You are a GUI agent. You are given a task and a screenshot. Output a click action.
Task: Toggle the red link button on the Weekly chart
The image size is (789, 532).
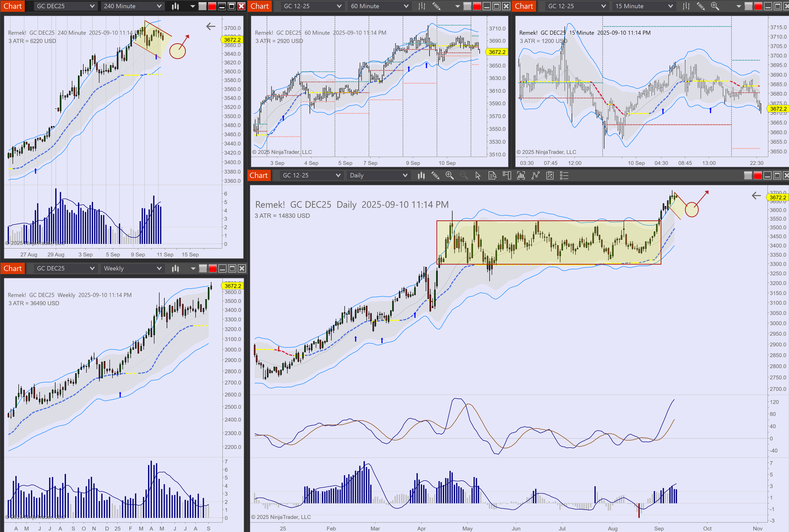click(213, 269)
